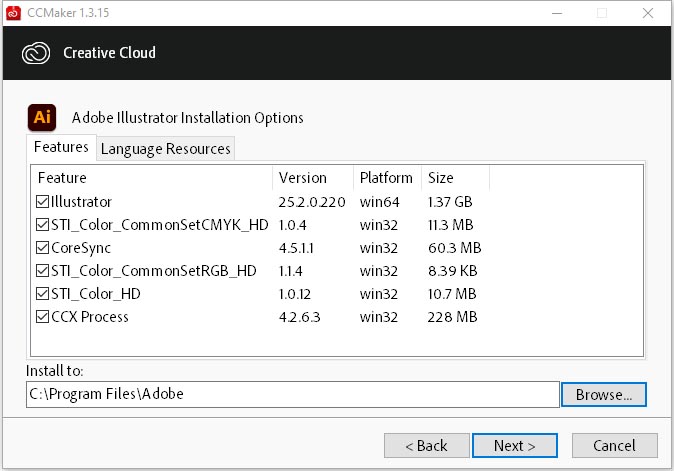Click the STI_Color_CommonSetRGB_HD feature name
Image resolution: width=674 pixels, height=471 pixels.
(x=154, y=271)
